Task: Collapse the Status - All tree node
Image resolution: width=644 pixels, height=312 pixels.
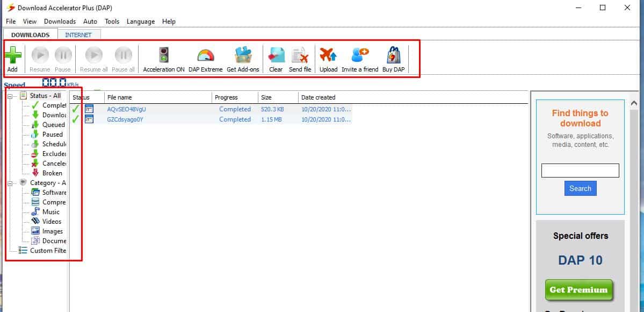Action: [x=10, y=96]
